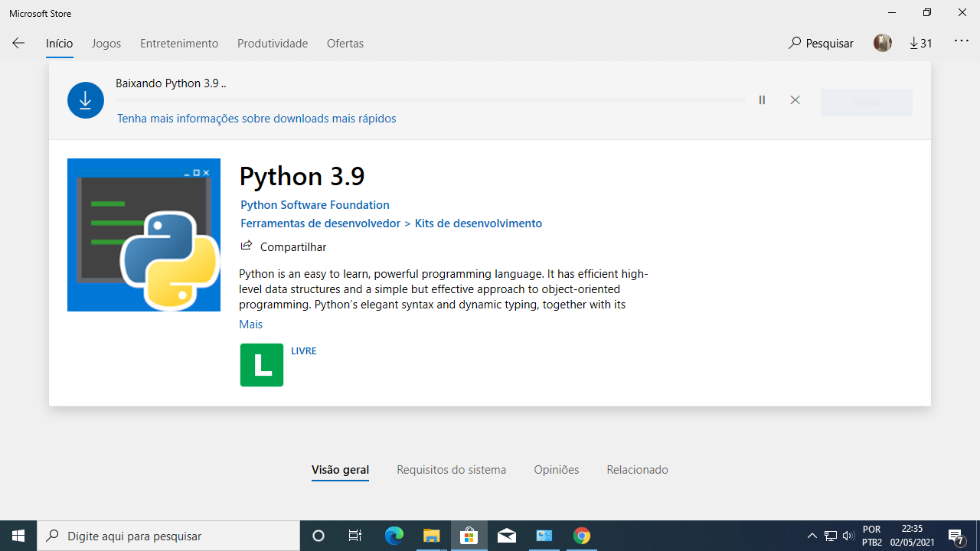This screenshot has width=980, height=551.
Task: Select the Visão geral tab
Action: coord(340,470)
